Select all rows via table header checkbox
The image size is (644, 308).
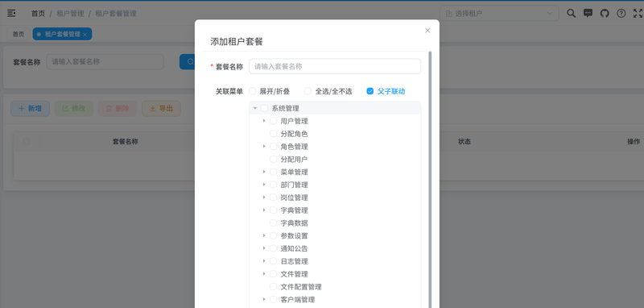coord(27,141)
